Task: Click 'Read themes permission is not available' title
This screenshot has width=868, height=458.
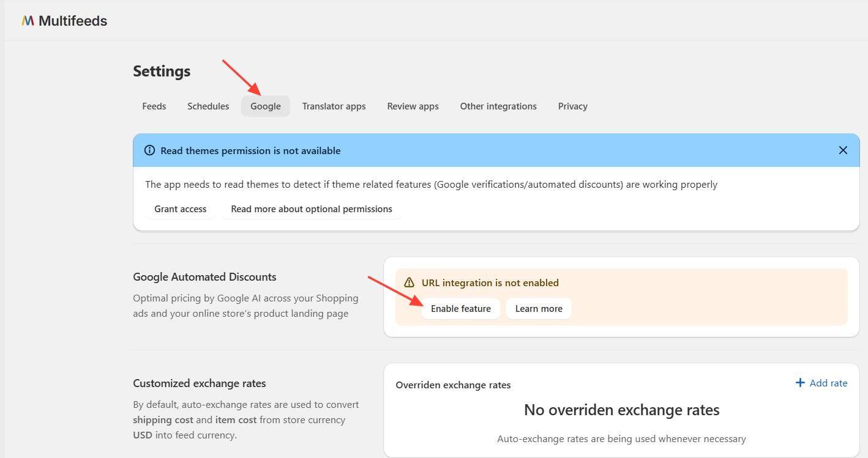Action: coord(250,150)
